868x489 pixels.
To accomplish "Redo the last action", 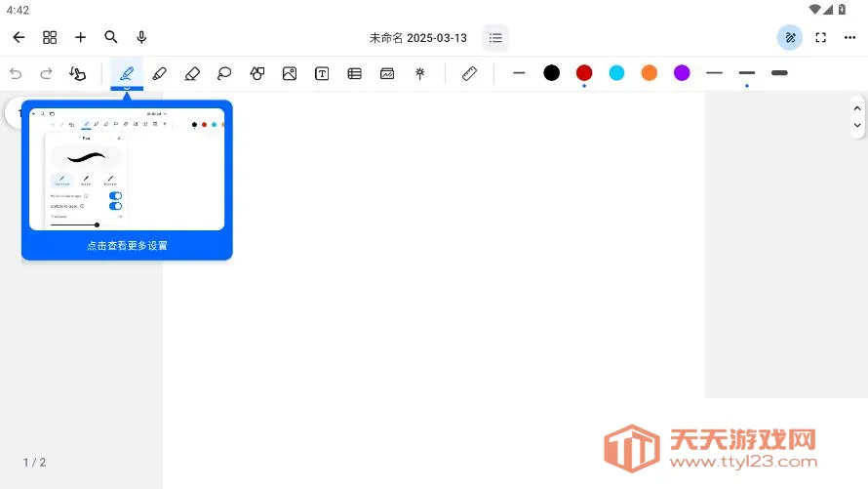I will click(x=46, y=73).
